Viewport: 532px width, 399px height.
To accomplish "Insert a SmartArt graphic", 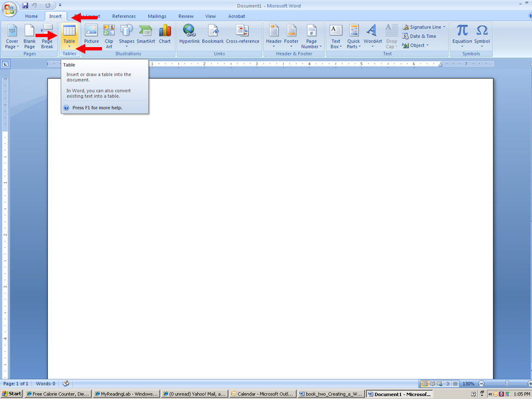I will pyautogui.click(x=146, y=34).
